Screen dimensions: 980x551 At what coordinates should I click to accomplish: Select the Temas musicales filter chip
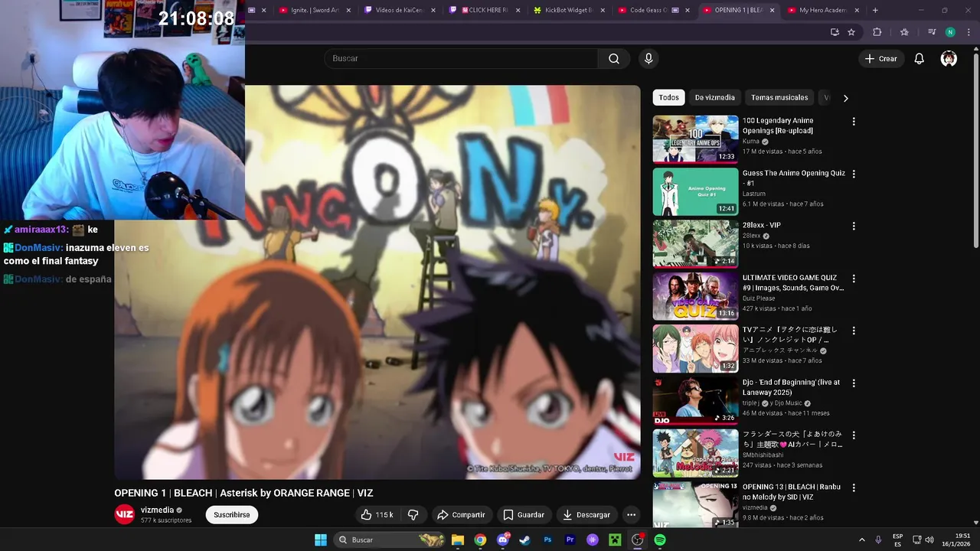pos(779,98)
